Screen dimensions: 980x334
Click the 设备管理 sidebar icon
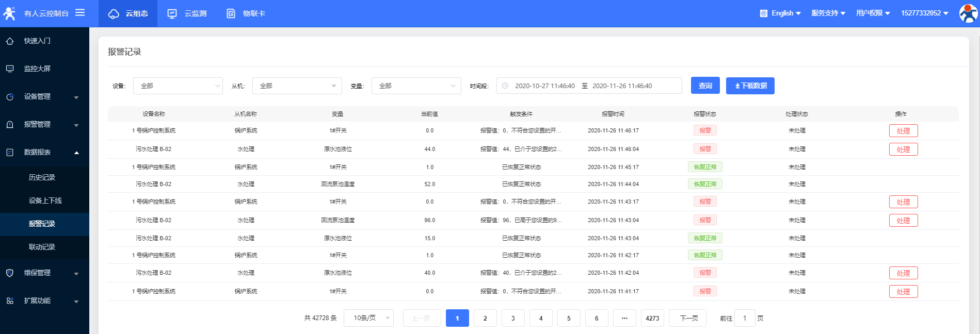pyautogui.click(x=10, y=97)
